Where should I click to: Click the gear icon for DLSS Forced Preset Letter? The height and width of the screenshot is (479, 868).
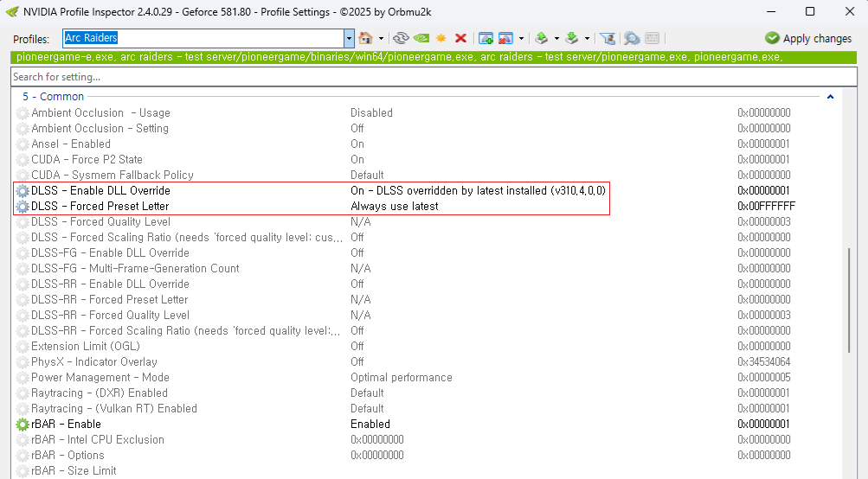coord(23,207)
